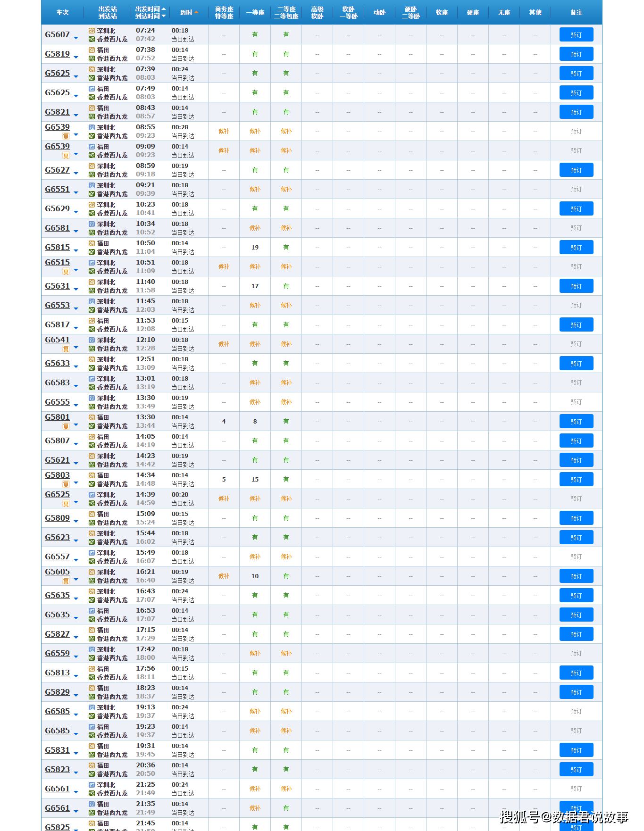Open train number link G5831
This screenshot has width=644, height=831.
pos(58,750)
